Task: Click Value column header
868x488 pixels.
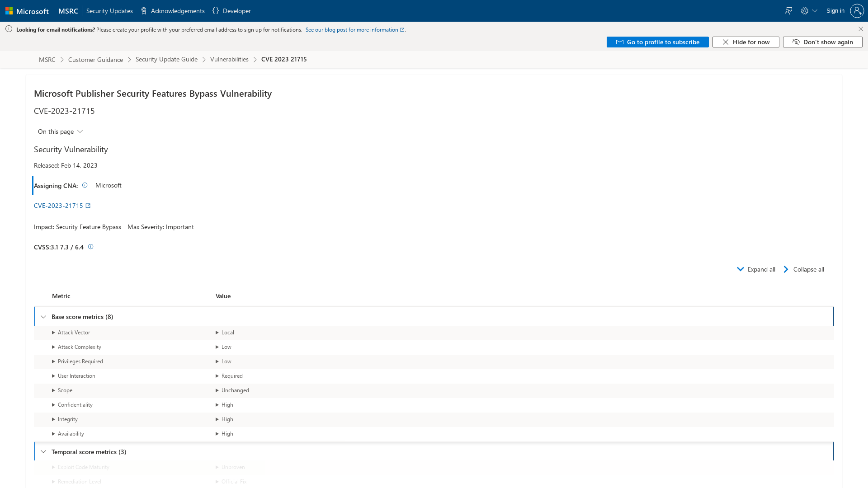Action: tap(223, 296)
